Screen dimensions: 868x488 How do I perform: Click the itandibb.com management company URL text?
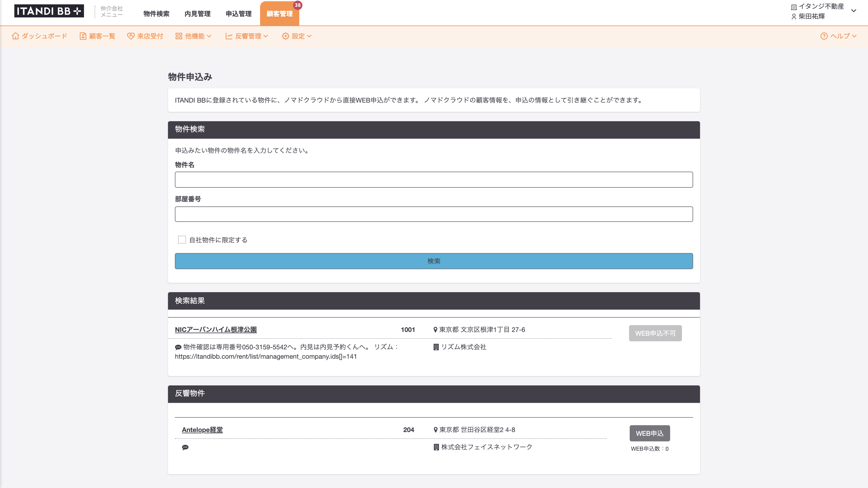265,357
